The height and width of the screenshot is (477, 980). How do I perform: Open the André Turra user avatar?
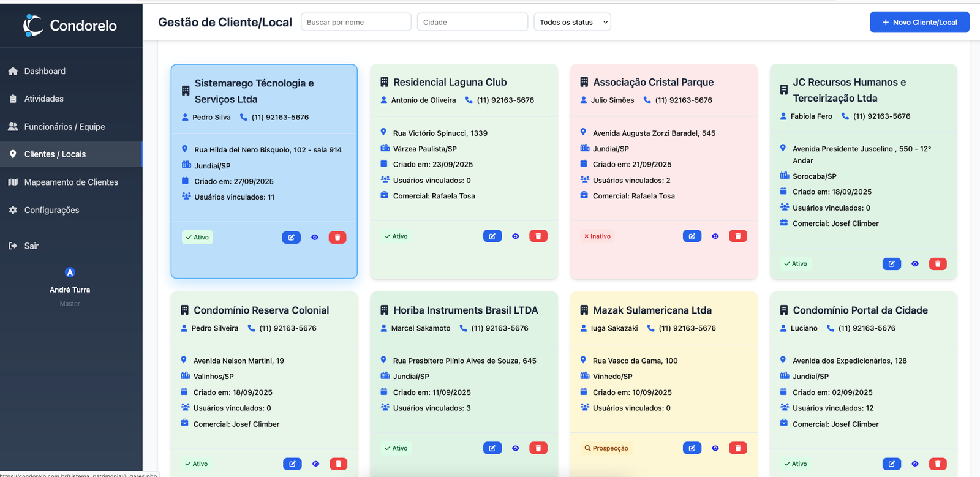70,272
